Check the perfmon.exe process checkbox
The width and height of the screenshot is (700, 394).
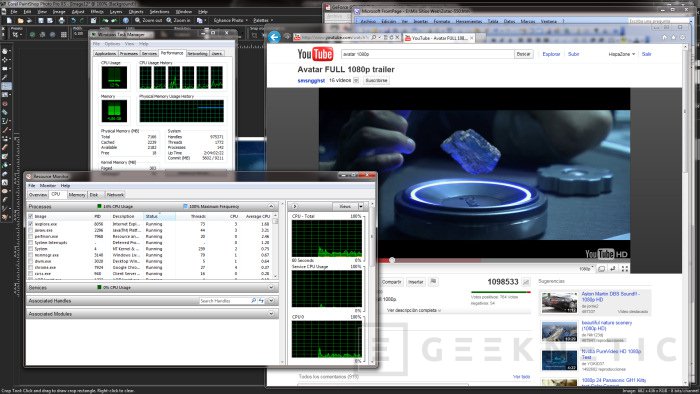(30, 236)
